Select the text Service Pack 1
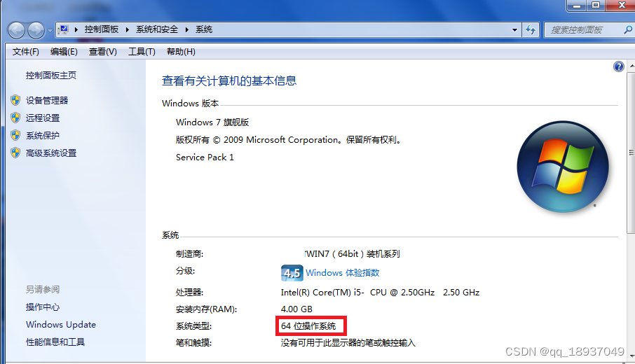Screen dimensions: 635x364 205,157
